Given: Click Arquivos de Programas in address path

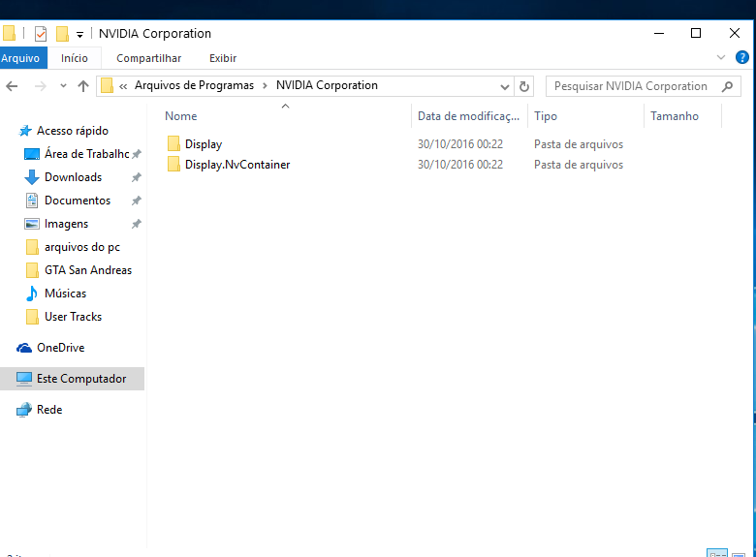Looking at the screenshot, I should pos(194,85).
